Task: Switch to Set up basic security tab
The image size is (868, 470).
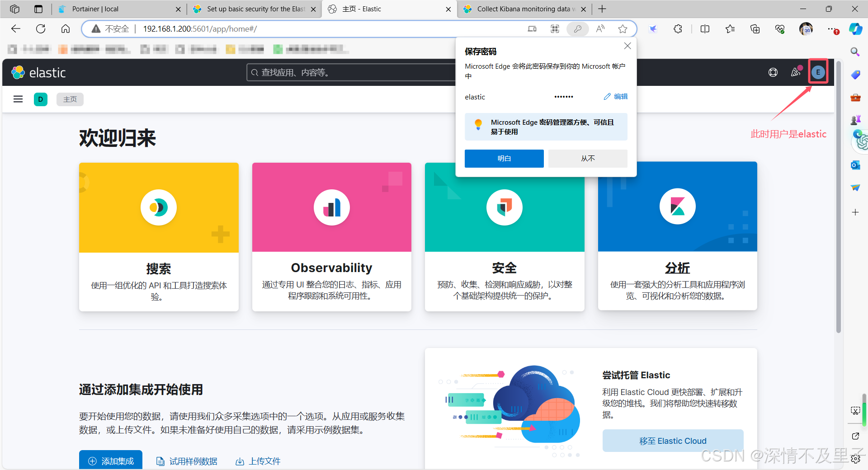Action: click(x=255, y=9)
